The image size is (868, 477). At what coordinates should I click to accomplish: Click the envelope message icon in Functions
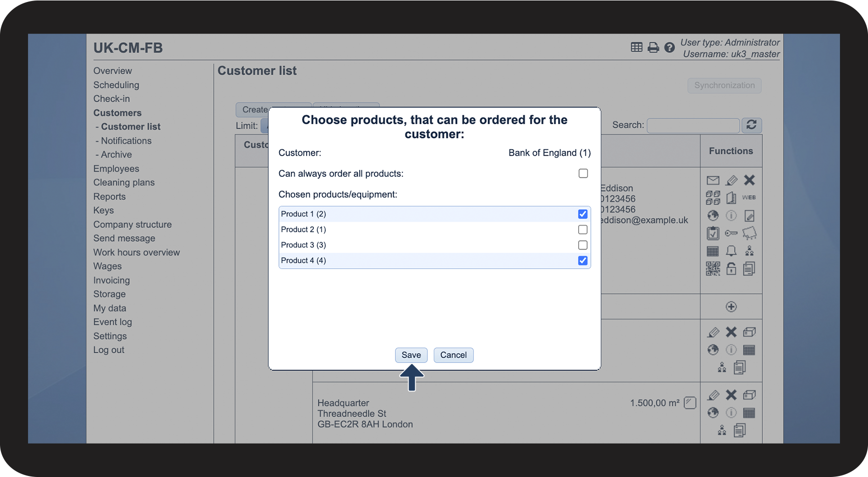[713, 180]
